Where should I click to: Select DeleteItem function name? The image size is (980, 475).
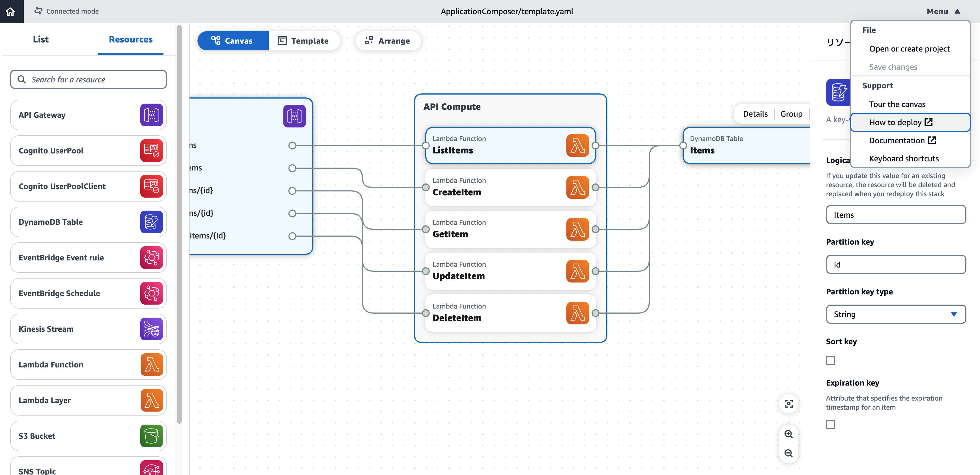click(457, 318)
